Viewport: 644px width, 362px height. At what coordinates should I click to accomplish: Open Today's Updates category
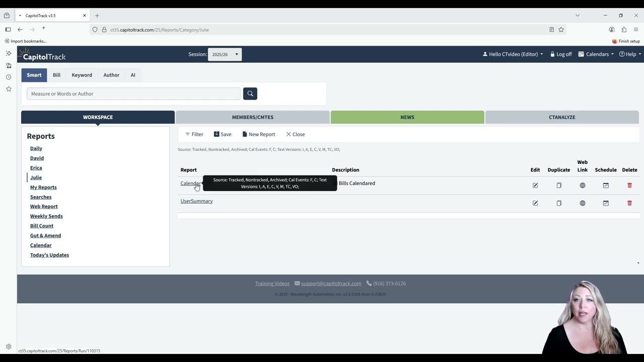click(49, 255)
